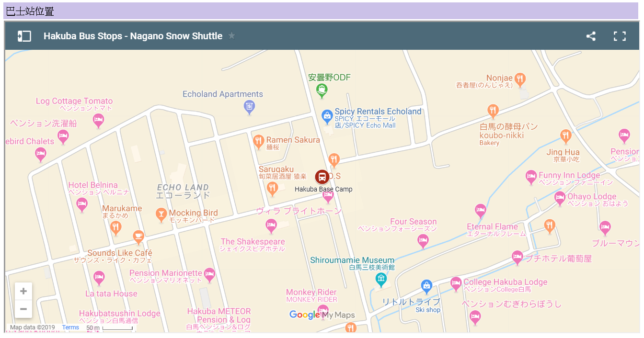
Task: Star the Hakuba Bus Stops map
Action: 232,36
